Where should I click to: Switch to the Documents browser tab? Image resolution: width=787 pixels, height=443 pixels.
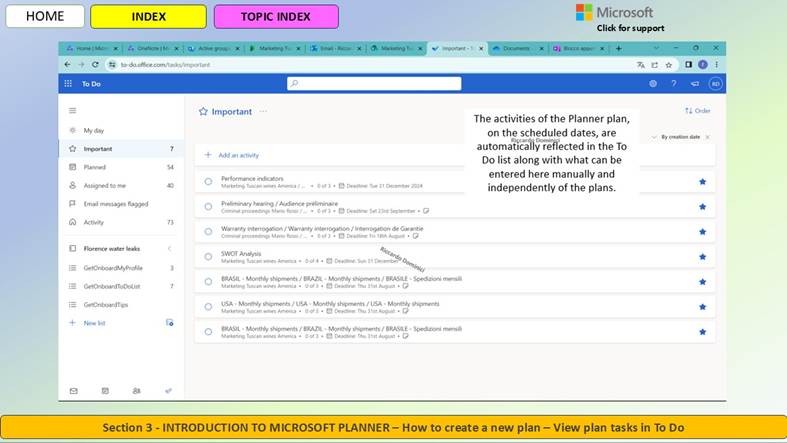(517, 48)
